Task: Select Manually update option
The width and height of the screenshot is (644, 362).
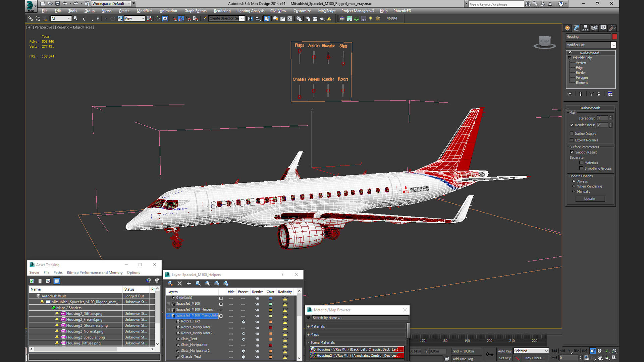Action: tap(574, 191)
